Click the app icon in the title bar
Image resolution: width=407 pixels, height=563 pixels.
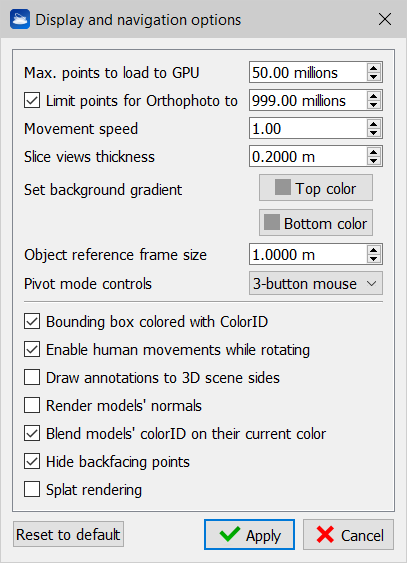[x=20, y=19]
